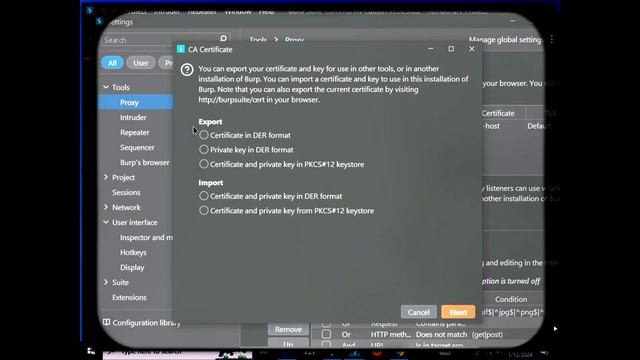Open Manage global settings menu

[x=505, y=40]
